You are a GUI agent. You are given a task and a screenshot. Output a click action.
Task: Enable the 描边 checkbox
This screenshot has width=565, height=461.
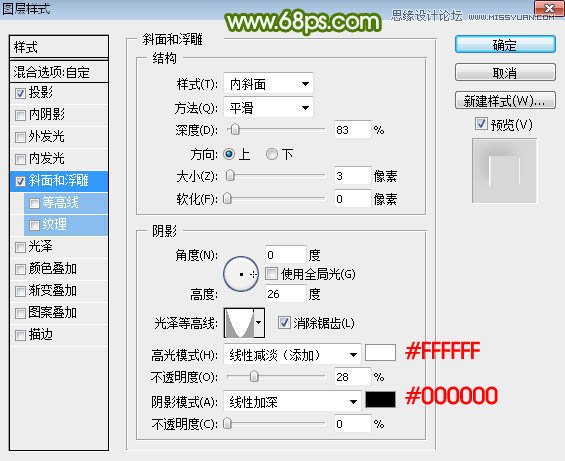[x=20, y=335]
